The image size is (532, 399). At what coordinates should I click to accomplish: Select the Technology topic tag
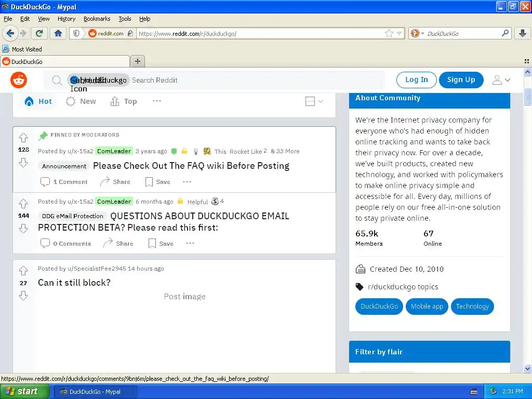point(472,306)
